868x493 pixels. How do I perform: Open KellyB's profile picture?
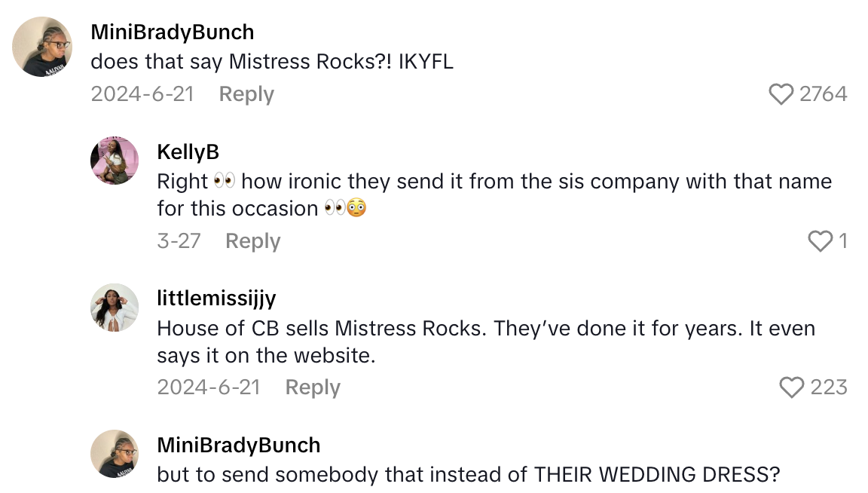(x=115, y=161)
